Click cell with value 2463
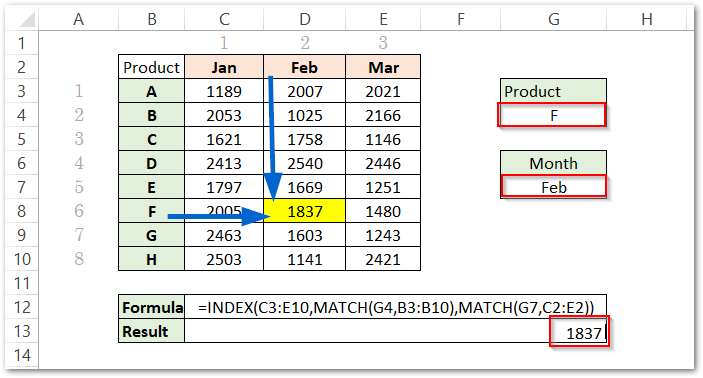 [x=224, y=235]
